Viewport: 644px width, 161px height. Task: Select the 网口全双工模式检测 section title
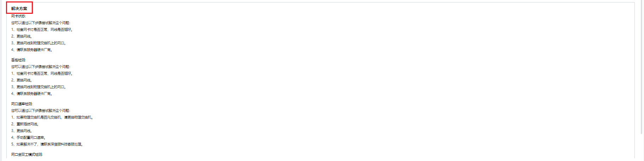click(x=27, y=155)
